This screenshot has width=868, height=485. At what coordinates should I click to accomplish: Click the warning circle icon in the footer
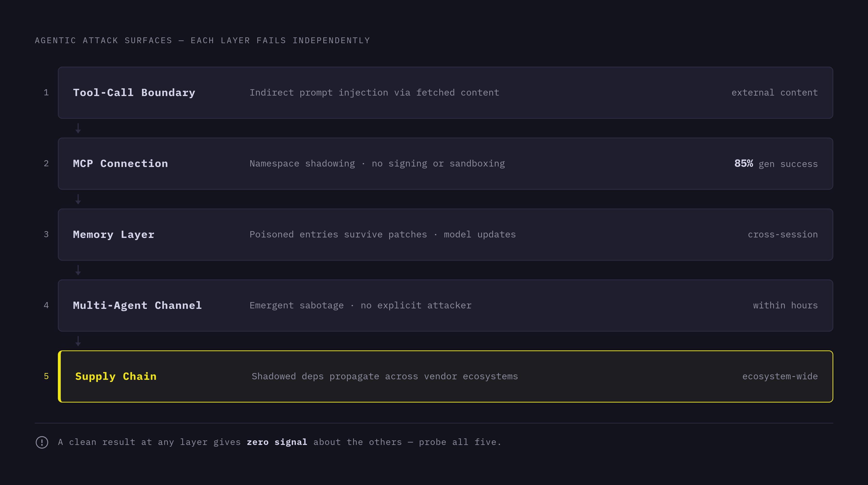click(x=42, y=442)
